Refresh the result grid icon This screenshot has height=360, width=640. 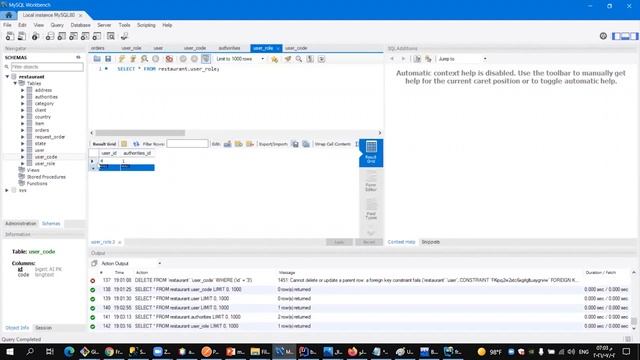136,144
